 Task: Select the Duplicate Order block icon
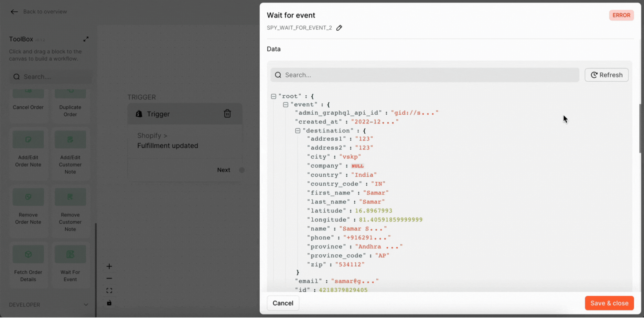[x=70, y=93]
